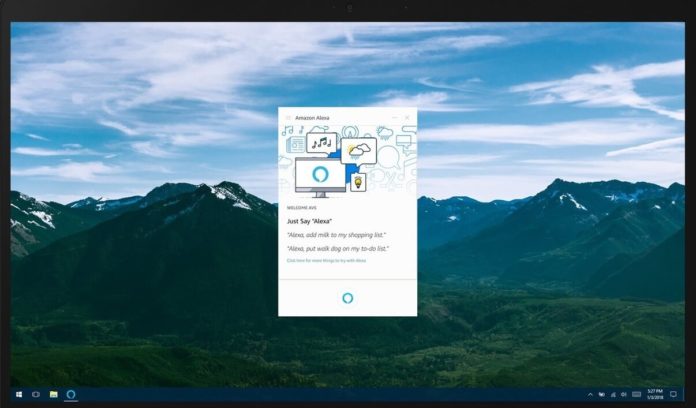Open Task View from the taskbar
This screenshot has width=696, height=408.
pyautogui.click(x=36, y=394)
